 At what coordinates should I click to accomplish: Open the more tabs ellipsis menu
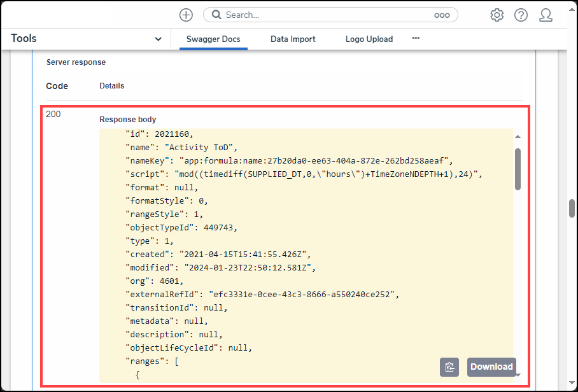[x=416, y=38]
